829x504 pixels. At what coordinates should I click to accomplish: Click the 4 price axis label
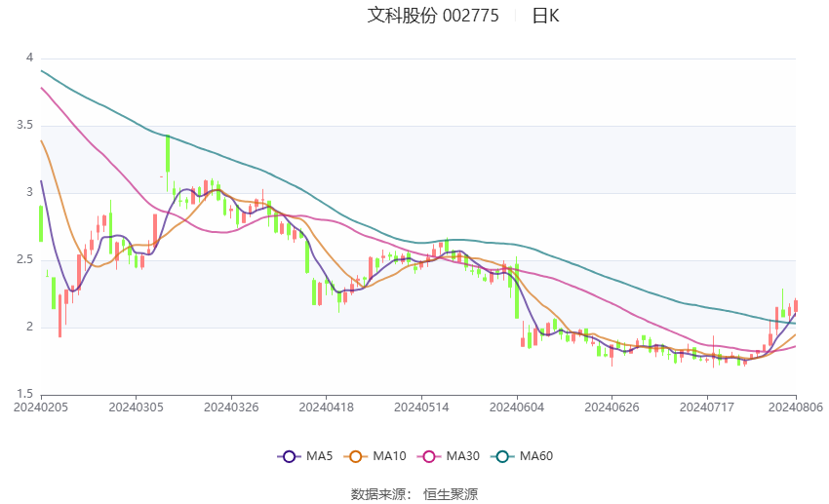pyautogui.click(x=29, y=58)
